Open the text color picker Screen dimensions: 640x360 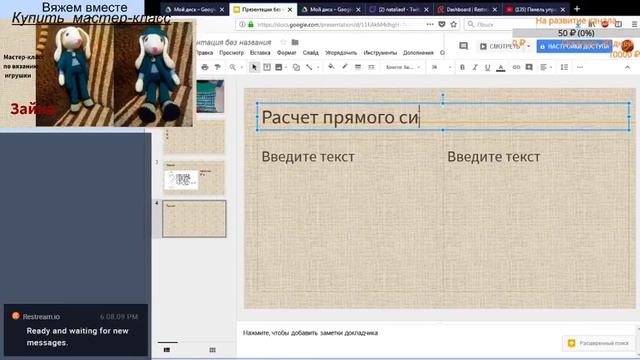(x=501, y=68)
